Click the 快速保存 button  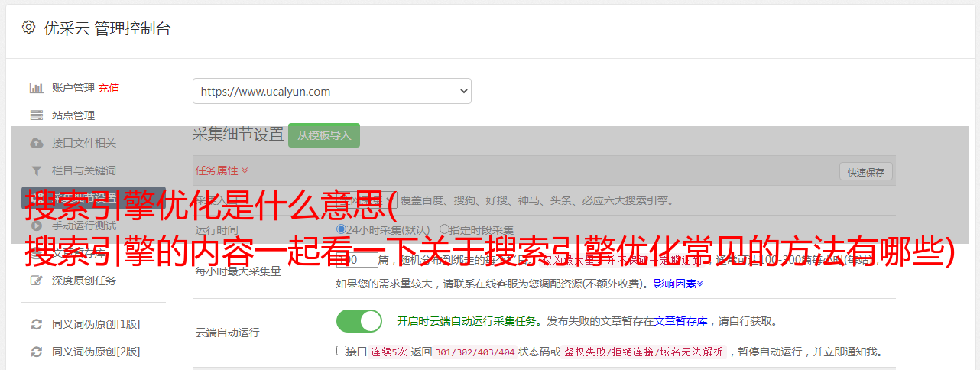[866, 172]
